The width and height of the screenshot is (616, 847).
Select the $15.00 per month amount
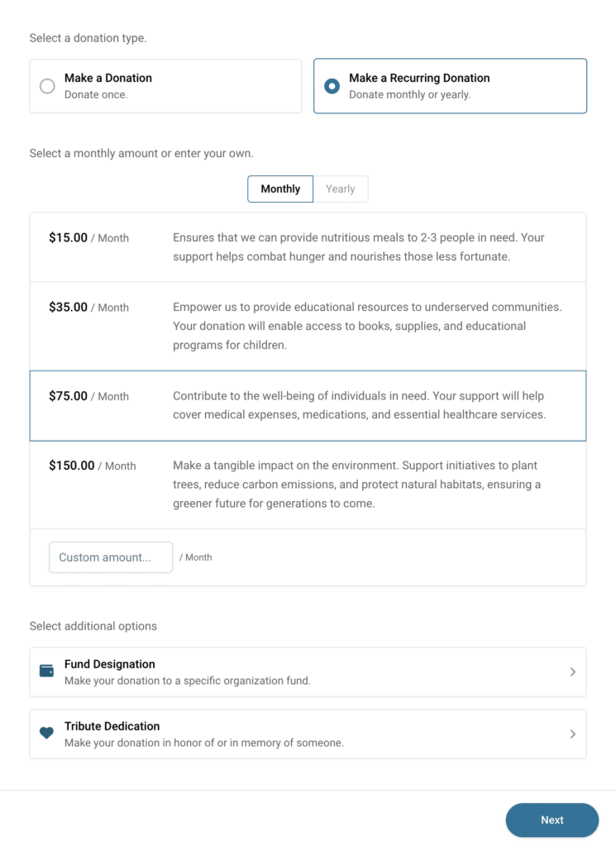308,246
